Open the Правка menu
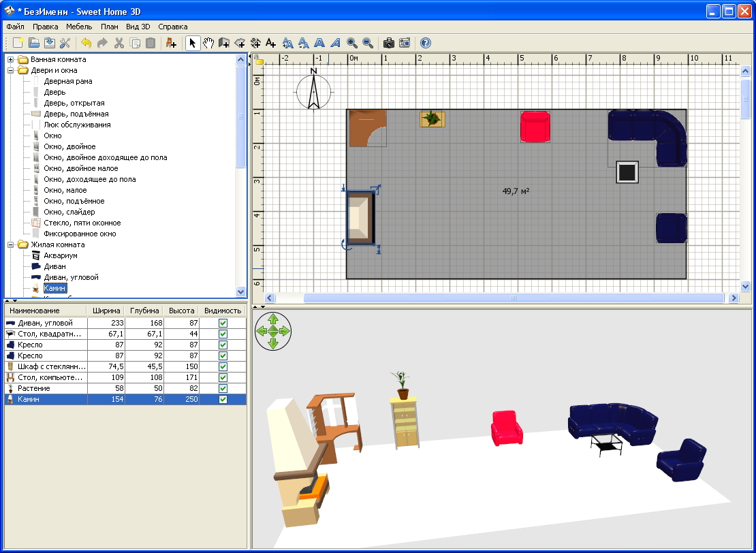 (x=46, y=27)
